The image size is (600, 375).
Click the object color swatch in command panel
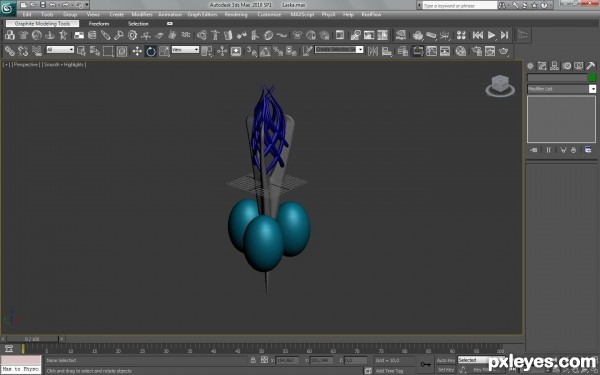[593, 78]
